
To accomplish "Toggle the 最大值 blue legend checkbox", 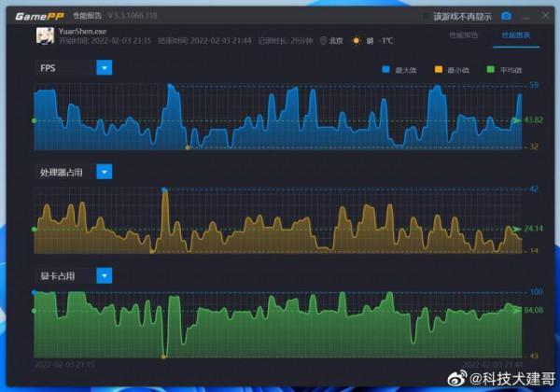I will (x=385, y=70).
